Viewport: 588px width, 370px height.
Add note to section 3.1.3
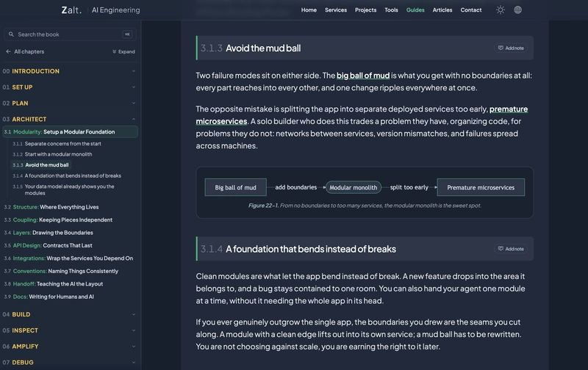tap(510, 48)
